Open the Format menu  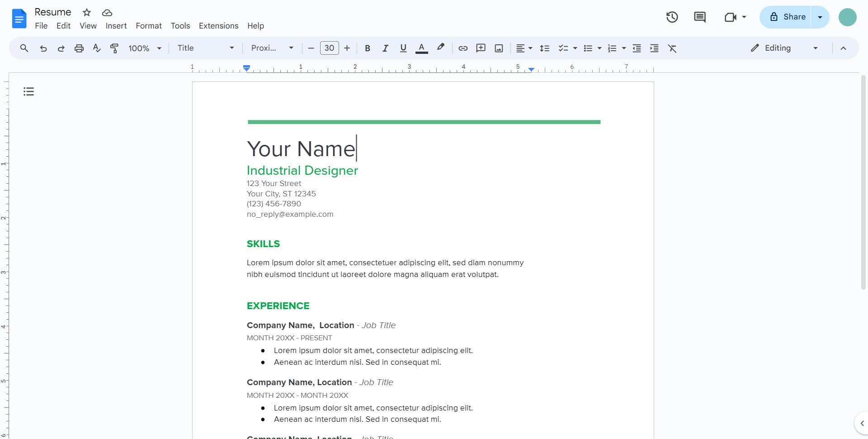[x=149, y=26]
